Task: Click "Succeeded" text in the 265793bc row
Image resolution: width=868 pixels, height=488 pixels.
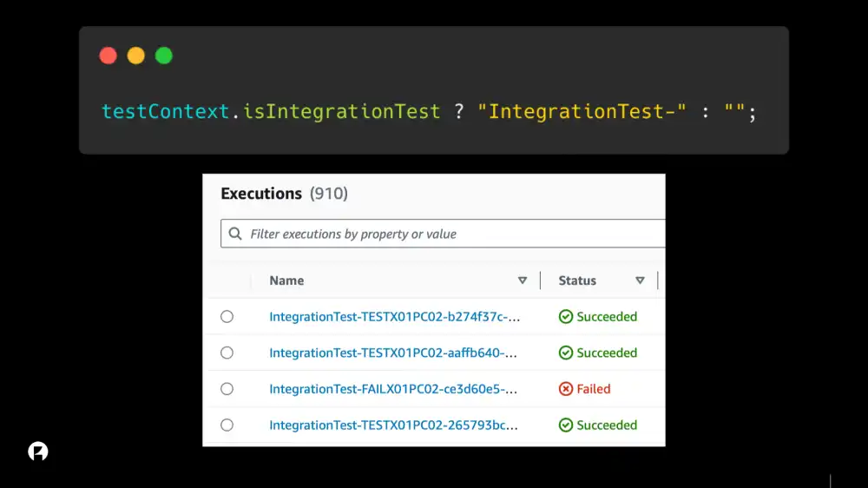Action: coord(607,425)
